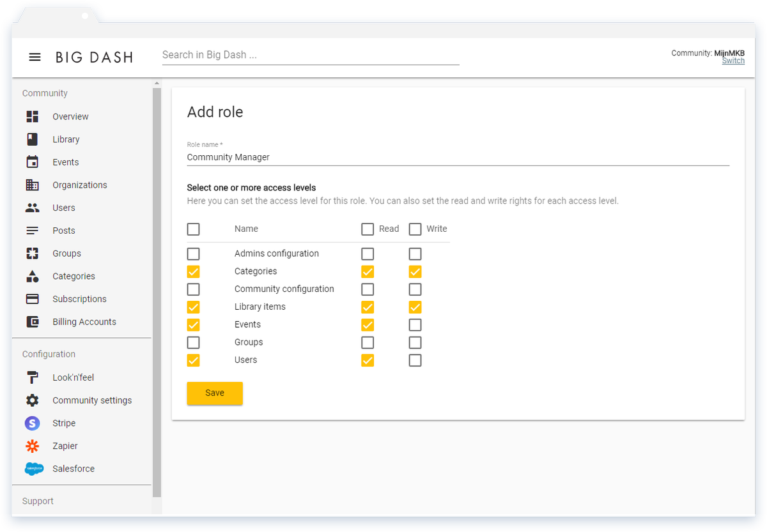Open Community settings from the sidebar

pos(33,400)
